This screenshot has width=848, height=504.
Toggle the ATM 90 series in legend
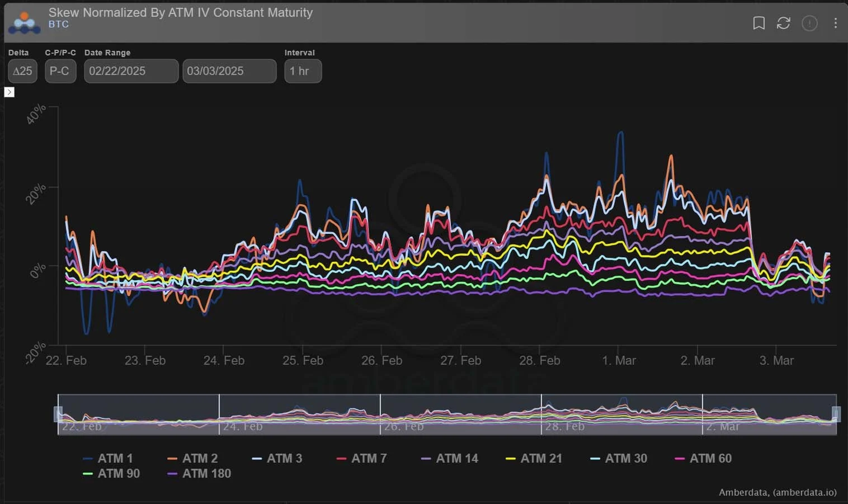point(111,473)
